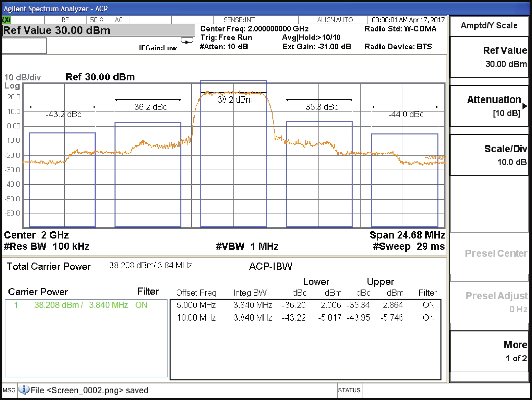Toggle carrier 1 filter ON setting
The height and width of the screenshot is (400, 532).
[x=142, y=305]
